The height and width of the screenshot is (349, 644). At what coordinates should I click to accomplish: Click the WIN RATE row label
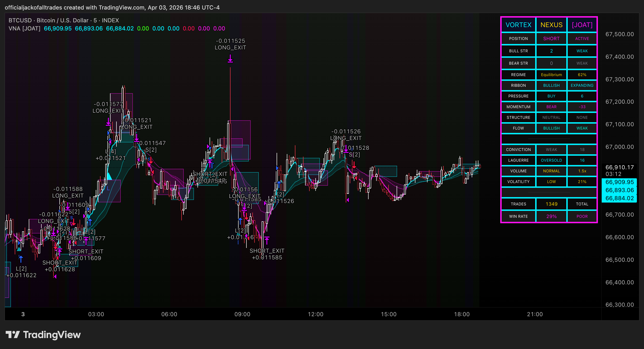point(518,216)
